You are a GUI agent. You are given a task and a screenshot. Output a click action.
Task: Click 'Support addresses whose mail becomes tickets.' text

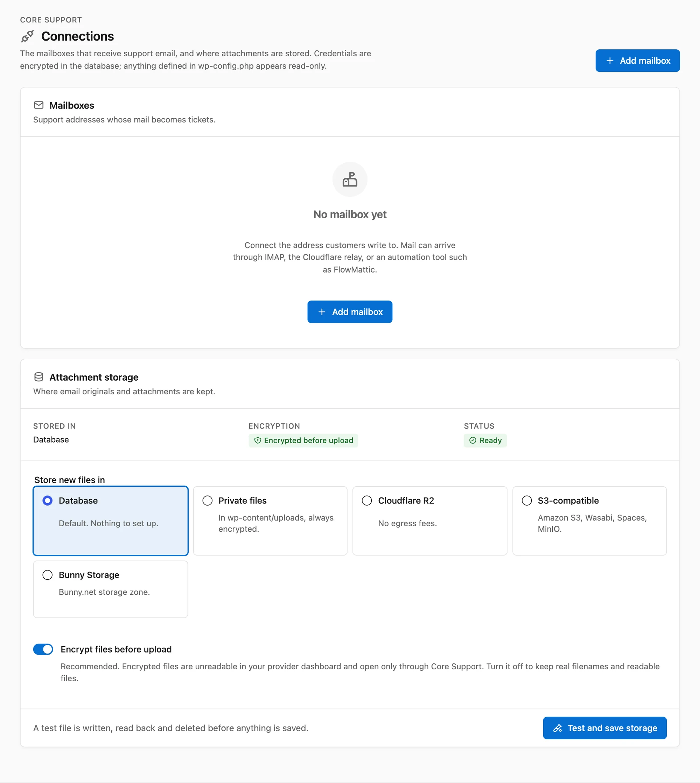click(124, 120)
